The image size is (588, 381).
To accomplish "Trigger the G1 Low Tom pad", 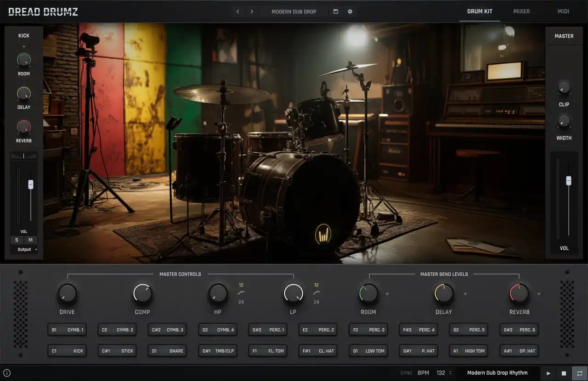I will [x=368, y=351].
